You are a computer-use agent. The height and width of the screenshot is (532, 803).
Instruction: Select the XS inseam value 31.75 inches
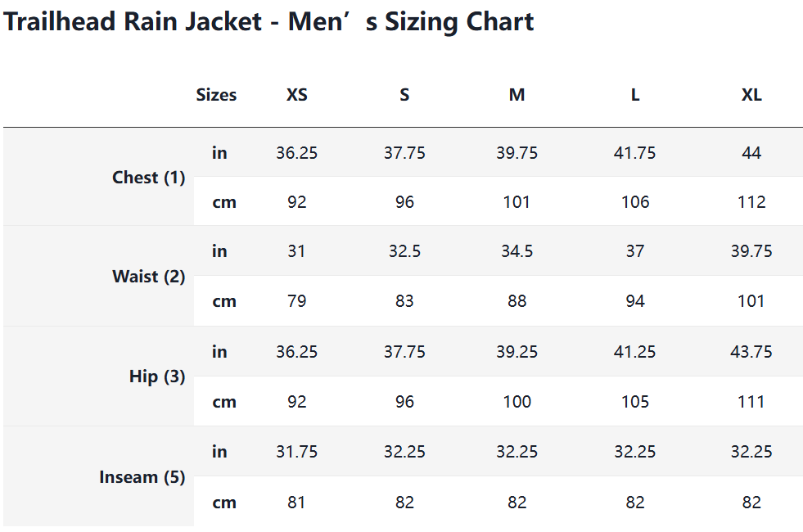(x=297, y=452)
